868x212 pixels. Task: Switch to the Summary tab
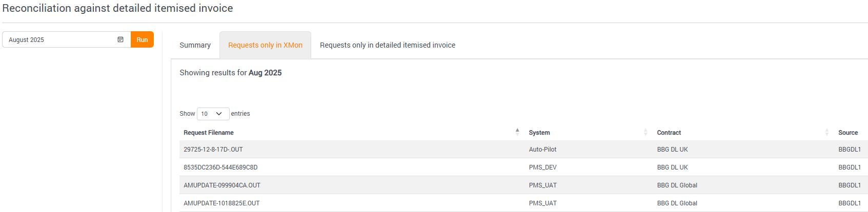[195, 45]
